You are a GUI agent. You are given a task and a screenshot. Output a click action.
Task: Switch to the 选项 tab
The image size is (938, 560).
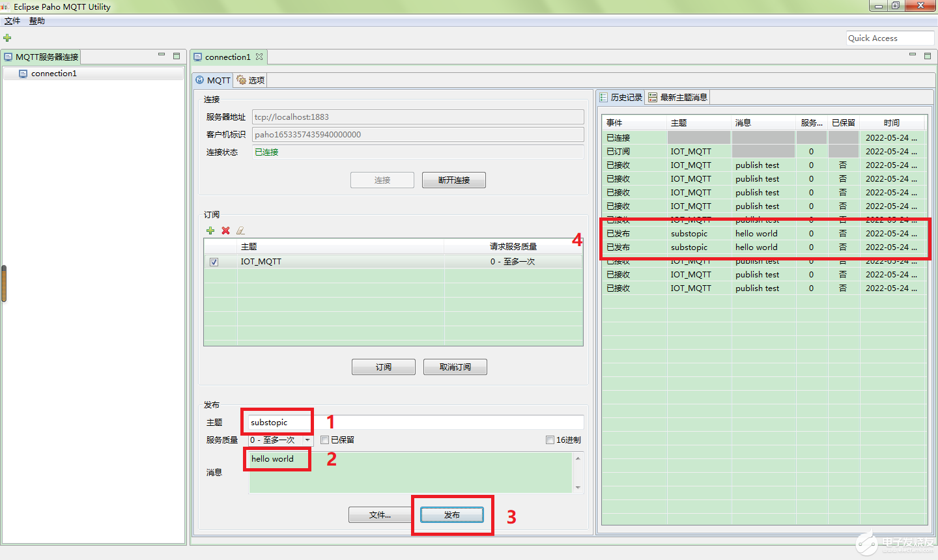tap(251, 80)
